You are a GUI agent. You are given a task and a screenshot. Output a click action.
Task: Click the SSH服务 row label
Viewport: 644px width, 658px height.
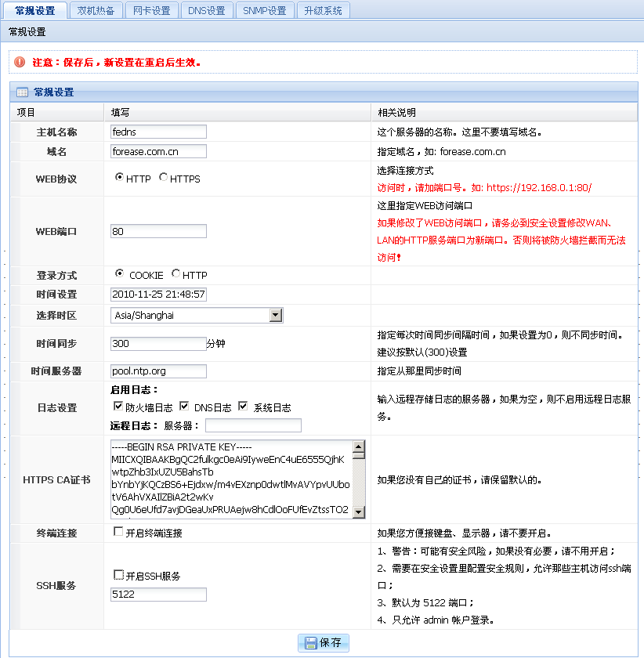(x=56, y=586)
